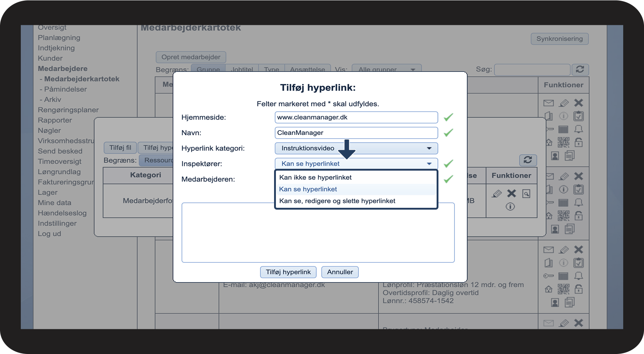
Task: Click the bell reminder icon in first employee row
Action: (579, 129)
